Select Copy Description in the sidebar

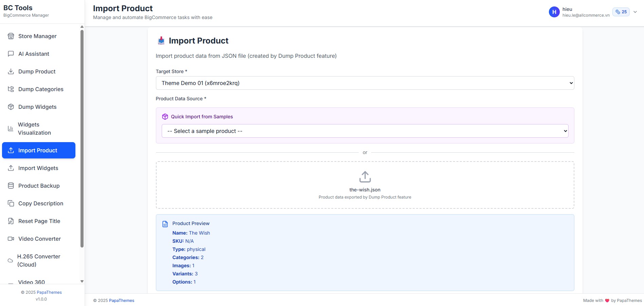tap(41, 203)
